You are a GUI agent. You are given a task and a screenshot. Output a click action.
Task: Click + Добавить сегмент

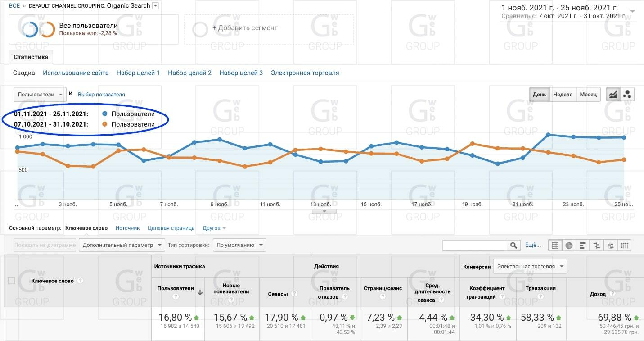pyautogui.click(x=245, y=28)
